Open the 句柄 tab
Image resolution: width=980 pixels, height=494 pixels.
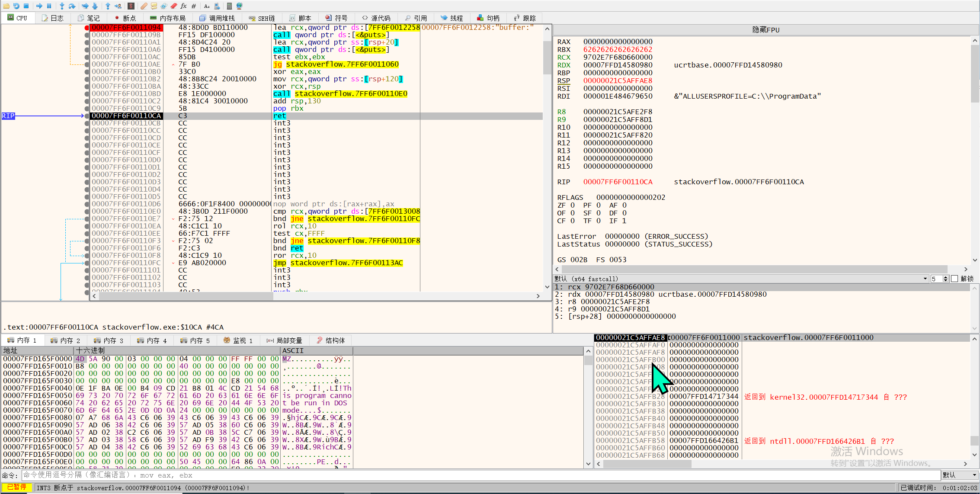(489, 18)
